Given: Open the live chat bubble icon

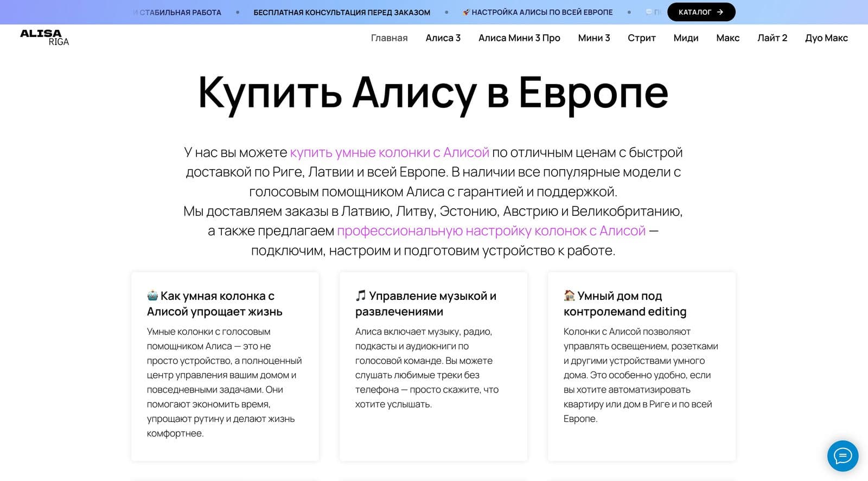Looking at the screenshot, I should pos(843,456).
